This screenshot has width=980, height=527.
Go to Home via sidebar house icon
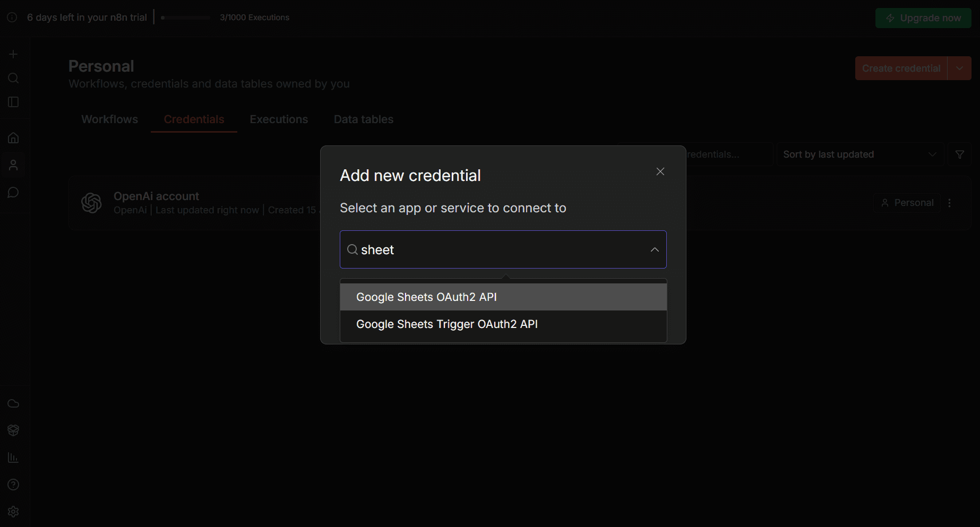coord(13,138)
